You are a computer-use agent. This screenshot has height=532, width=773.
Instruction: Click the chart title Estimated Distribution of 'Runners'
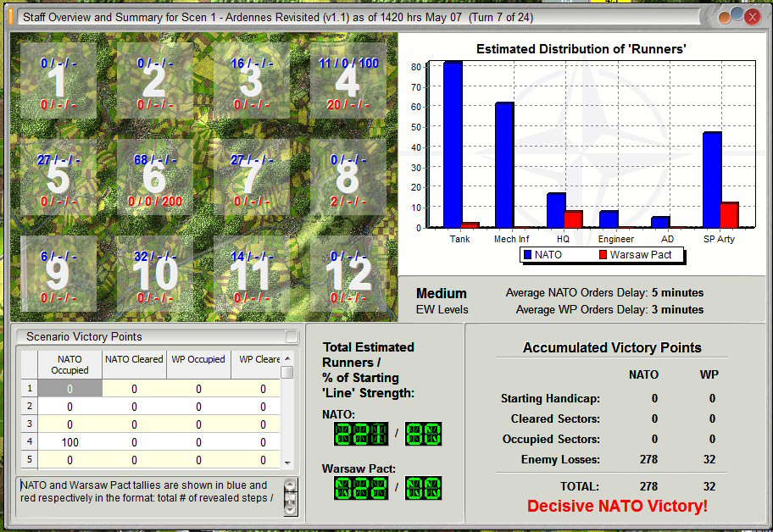(581, 49)
